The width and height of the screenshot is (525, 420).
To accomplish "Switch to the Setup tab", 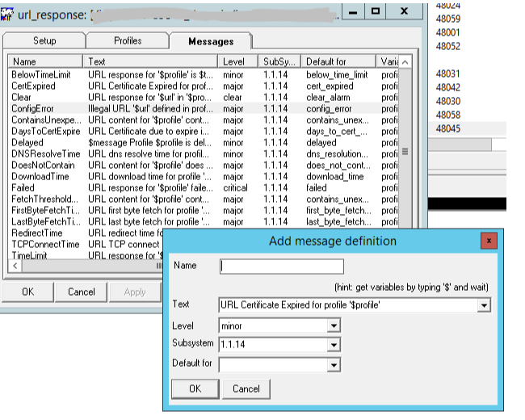I will tap(44, 41).
